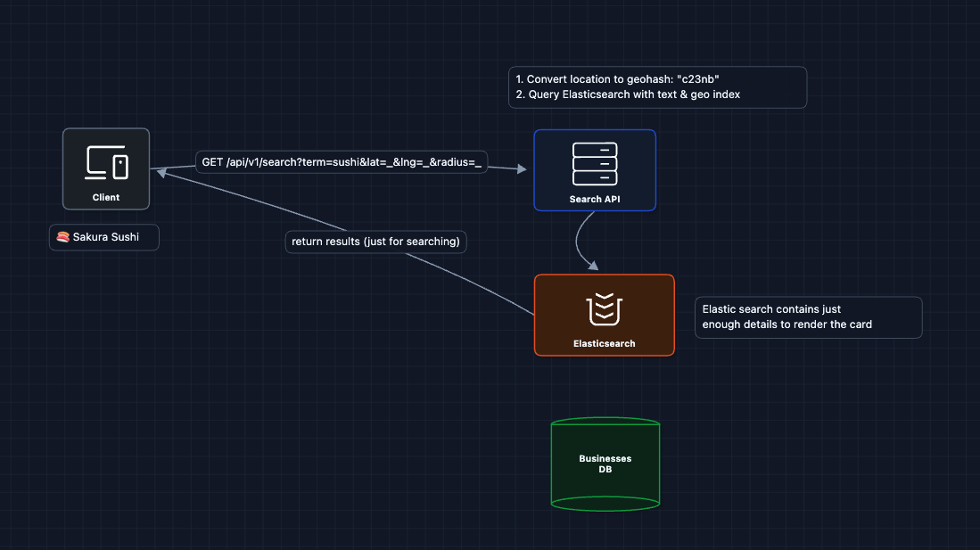The width and height of the screenshot is (980, 550).
Task: Select the "Elastic search contains just enough details" note
Action: tap(808, 317)
